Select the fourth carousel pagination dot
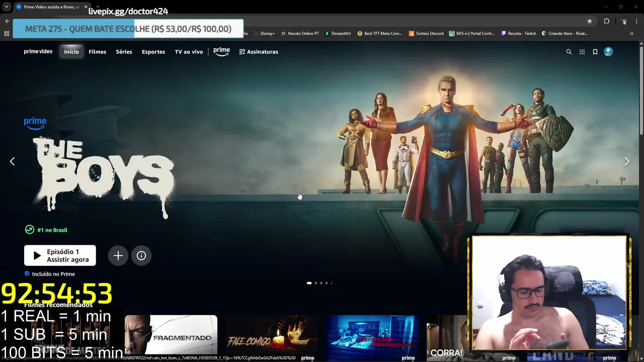The width and height of the screenshot is (644, 362). click(326, 283)
